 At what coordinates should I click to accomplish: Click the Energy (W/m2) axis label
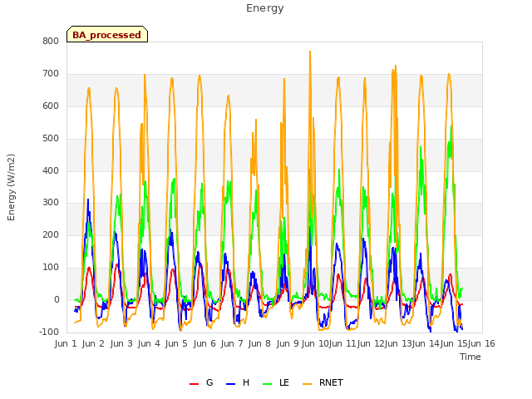coord(11,187)
